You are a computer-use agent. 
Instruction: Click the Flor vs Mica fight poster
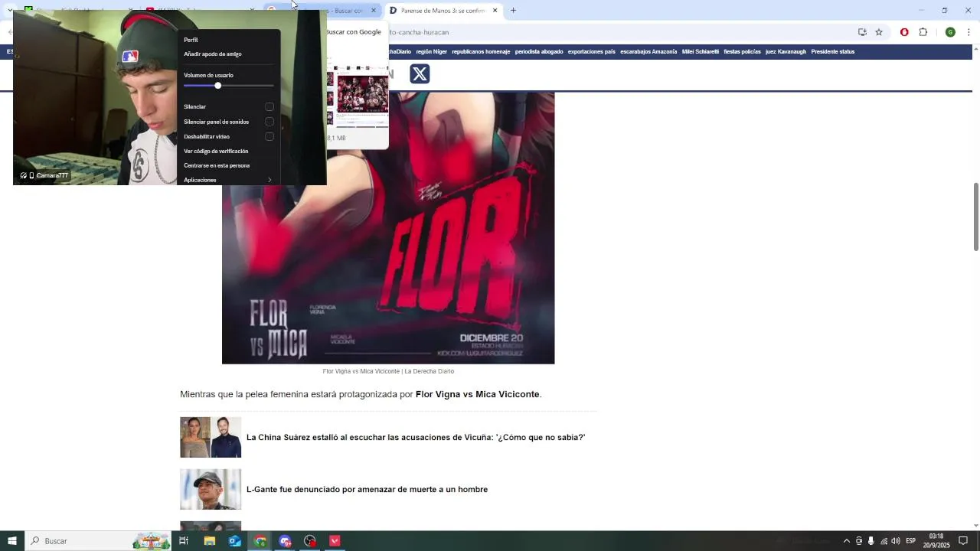(388, 228)
